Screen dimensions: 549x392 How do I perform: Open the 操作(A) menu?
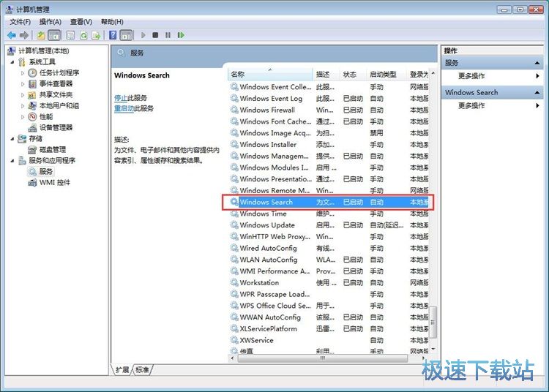(50, 22)
